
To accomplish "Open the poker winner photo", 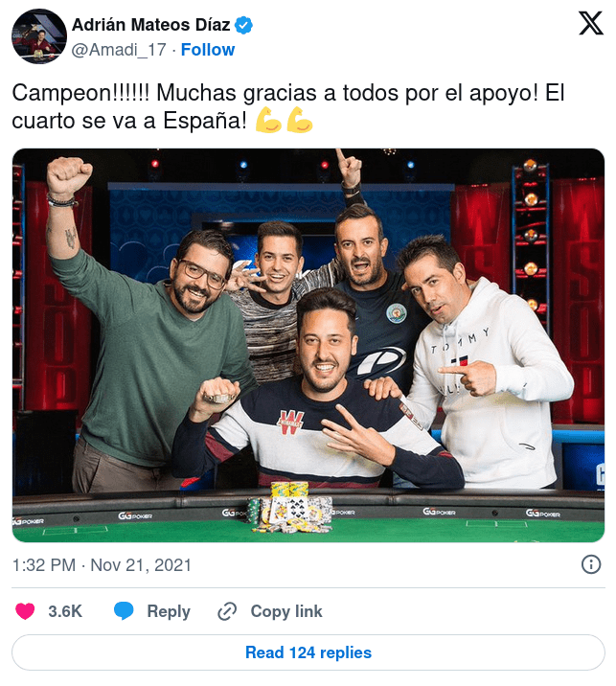I will (x=308, y=345).
